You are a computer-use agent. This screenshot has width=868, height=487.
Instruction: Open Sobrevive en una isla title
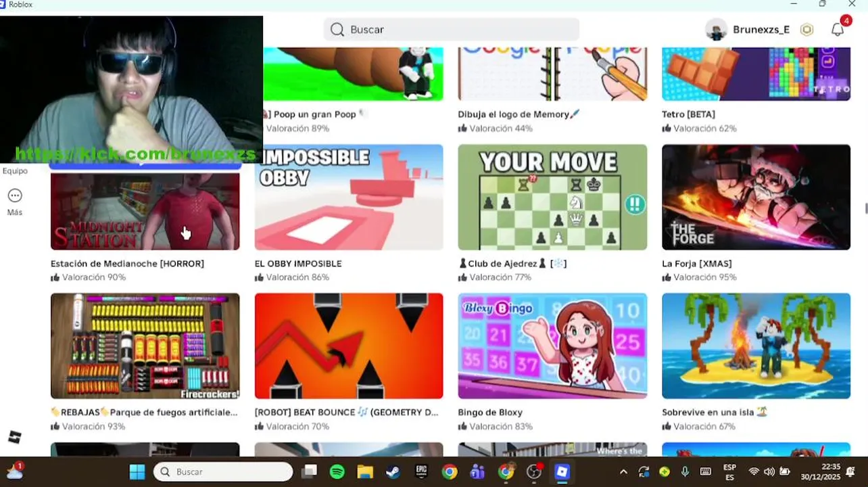tap(715, 413)
